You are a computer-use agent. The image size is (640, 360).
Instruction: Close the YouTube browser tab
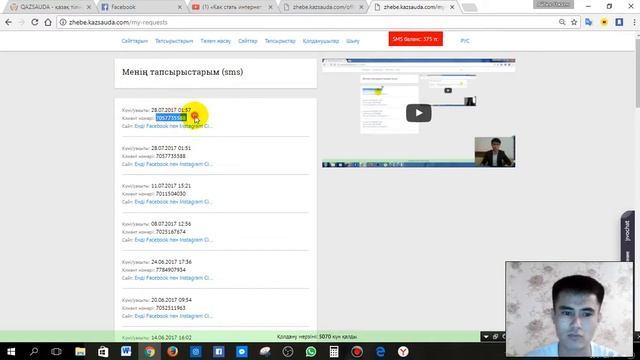coord(271,7)
